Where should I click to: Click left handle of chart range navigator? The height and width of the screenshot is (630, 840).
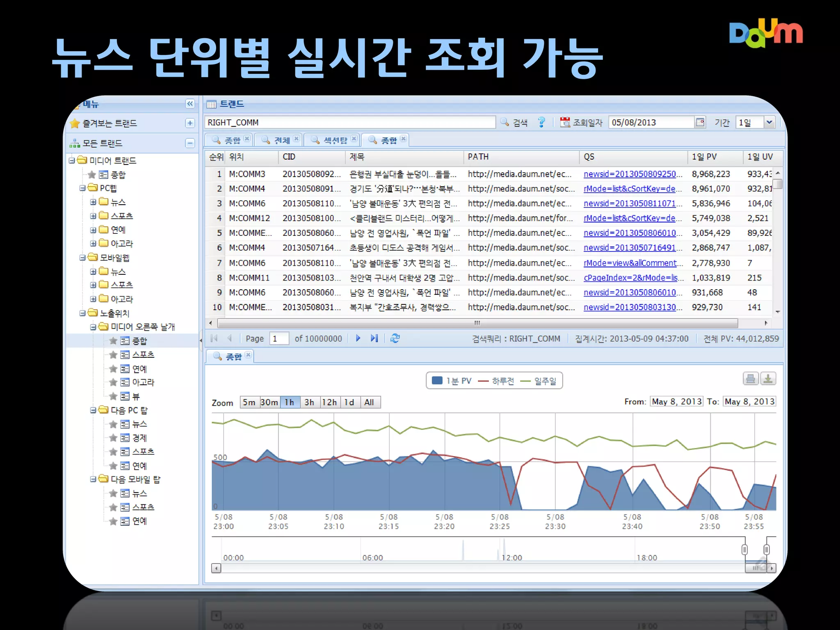click(x=744, y=550)
